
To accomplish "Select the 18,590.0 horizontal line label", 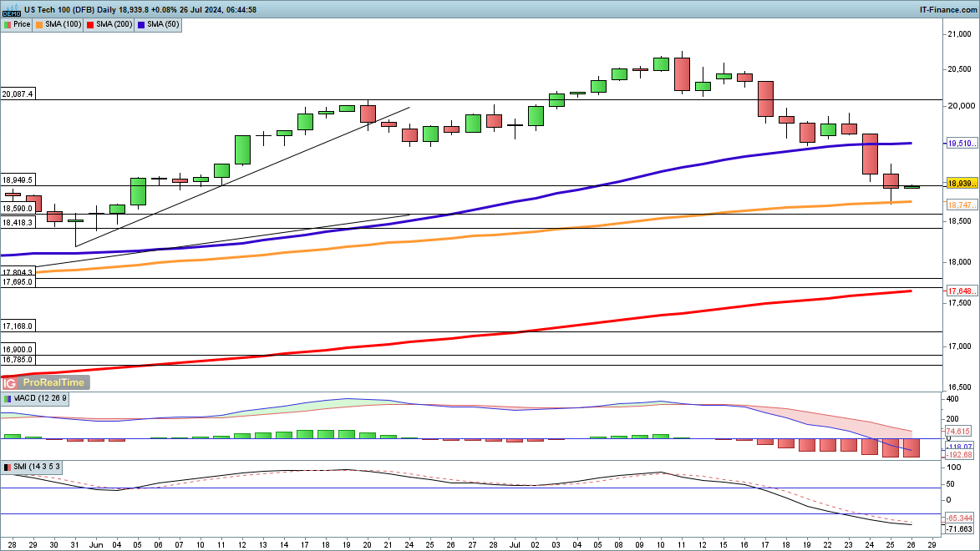I will coord(18,209).
